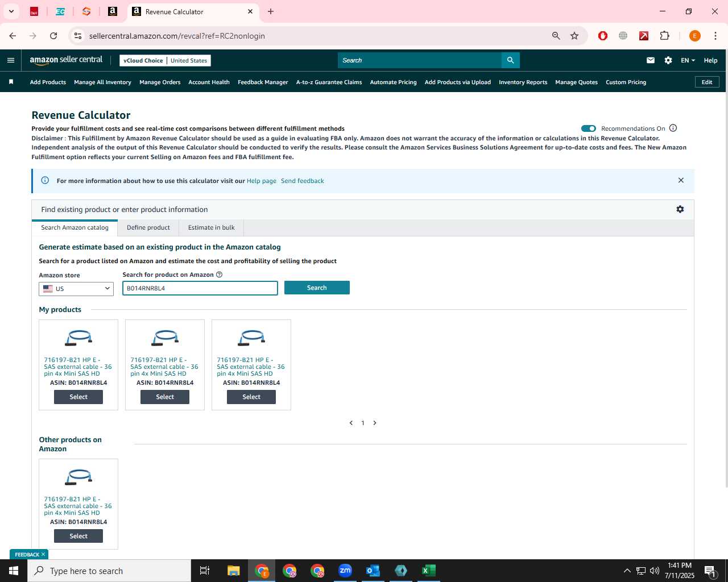Open a new browser tab
Image resolution: width=728 pixels, height=582 pixels.
tap(271, 11)
